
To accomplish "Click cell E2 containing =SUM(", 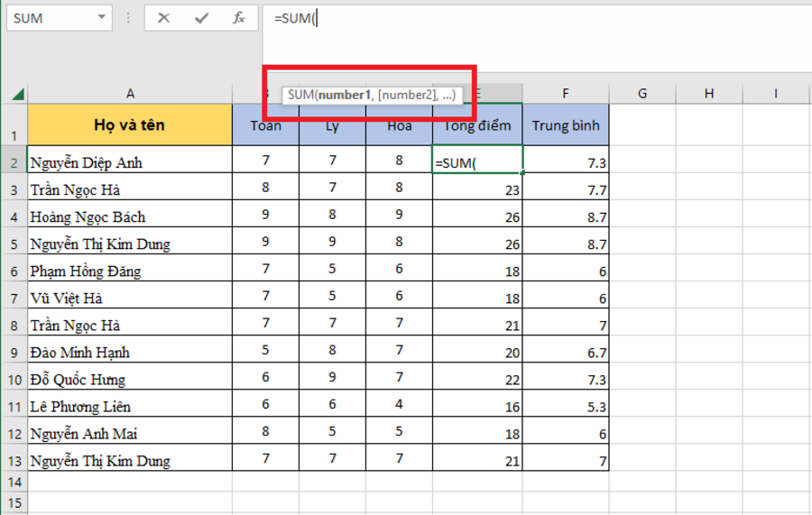I will [477, 160].
